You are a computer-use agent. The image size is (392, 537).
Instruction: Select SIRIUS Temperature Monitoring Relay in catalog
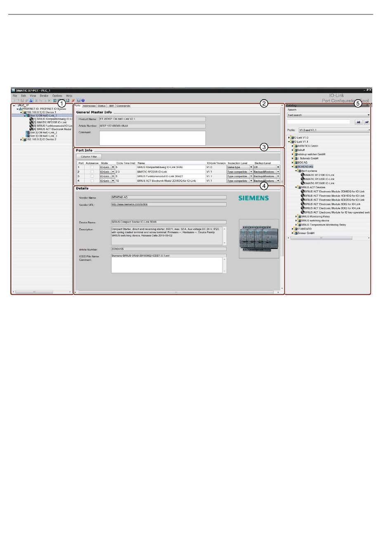coord(323,225)
